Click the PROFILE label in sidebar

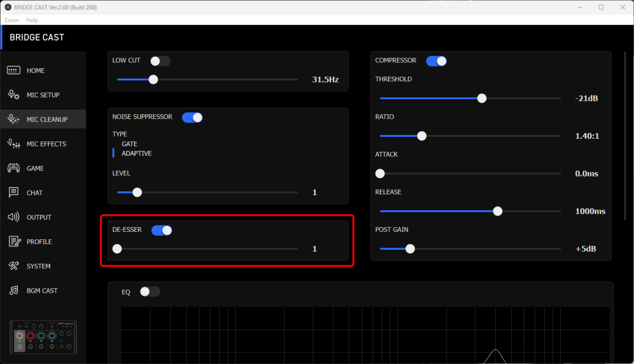[39, 241]
